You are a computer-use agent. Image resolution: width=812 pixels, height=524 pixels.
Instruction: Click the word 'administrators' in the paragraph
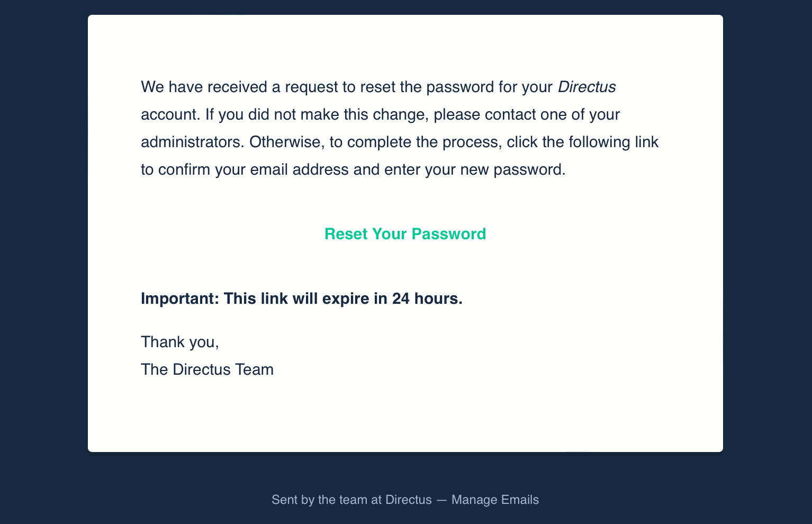pos(193,142)
